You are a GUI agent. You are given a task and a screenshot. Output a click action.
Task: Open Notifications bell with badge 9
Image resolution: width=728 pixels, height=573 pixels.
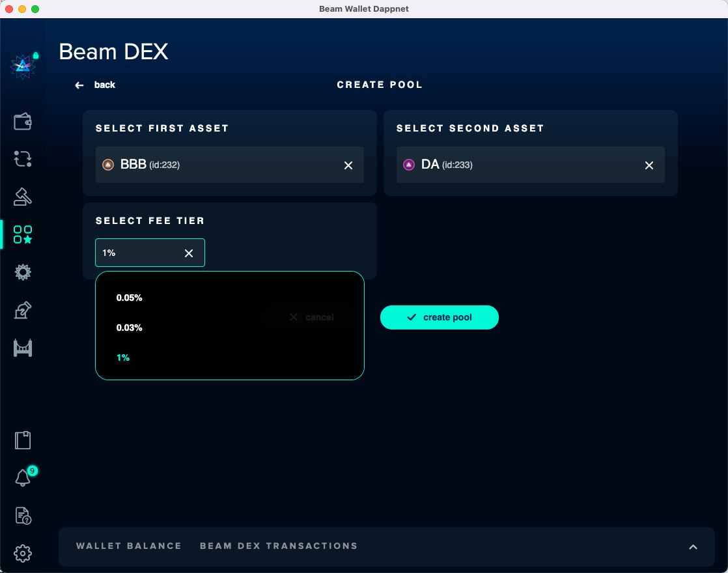(23, 477)
